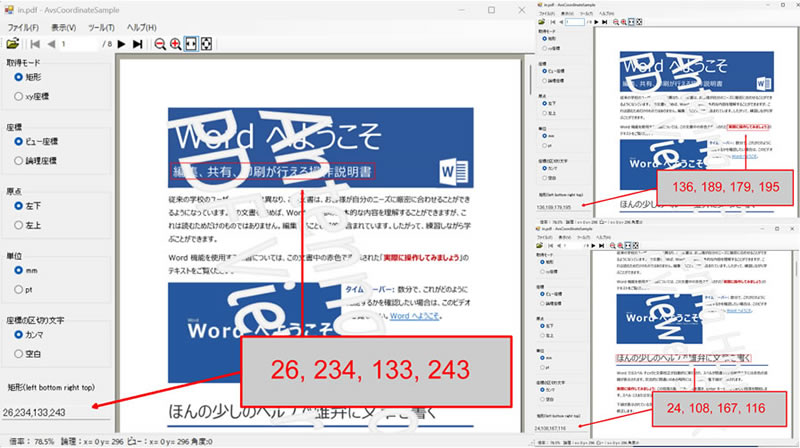Fit whole page in the 136,189,179,195 window

pyautogui.click(x=639, y=22)
